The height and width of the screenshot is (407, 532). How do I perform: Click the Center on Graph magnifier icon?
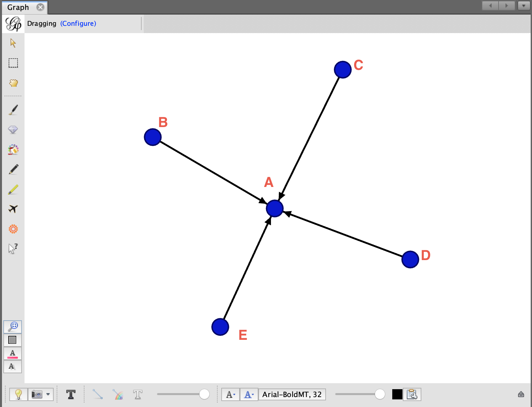coord(13,327)
